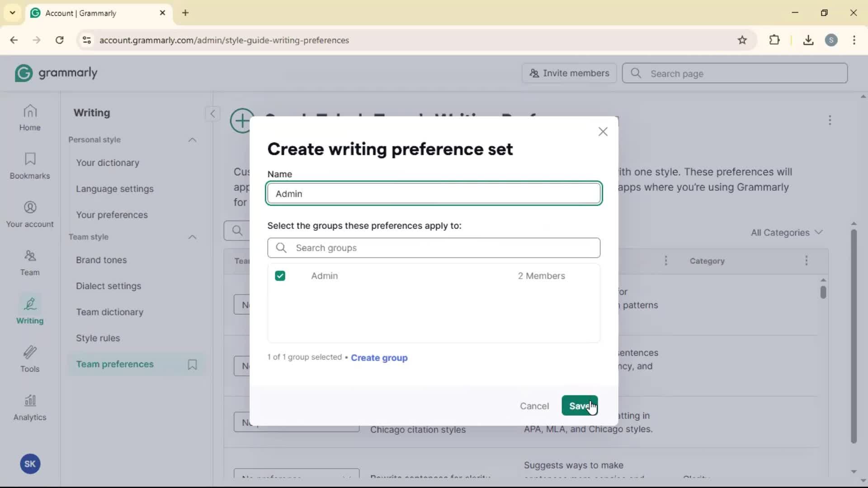Collapse the Team style section
This screenshot has width=868, height=488.
coord(192,237)
